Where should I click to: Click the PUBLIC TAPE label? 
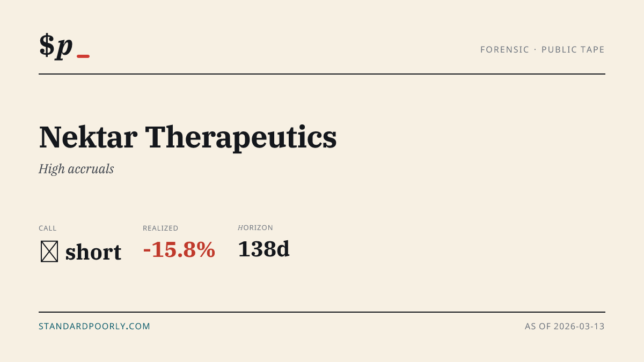(x=573, y=49)
